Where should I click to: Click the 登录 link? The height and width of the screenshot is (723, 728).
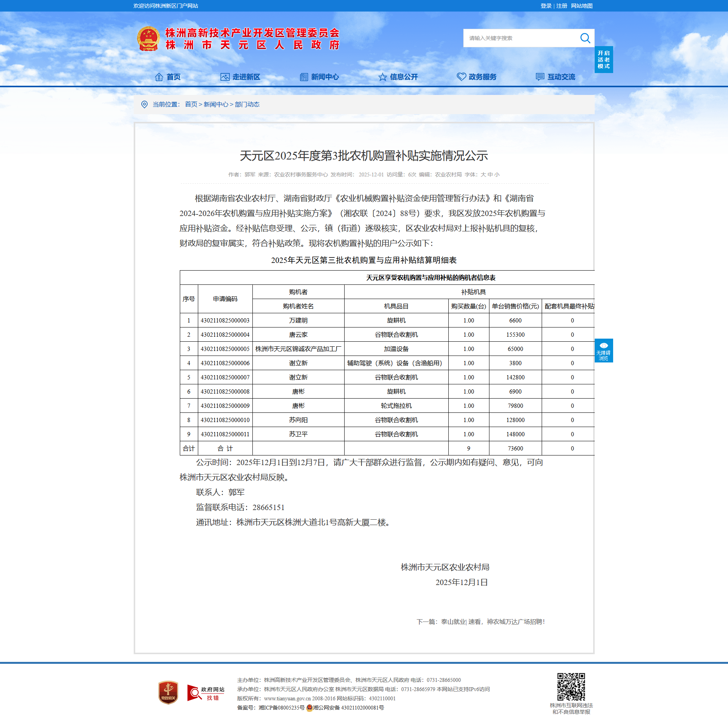[546, 6]
